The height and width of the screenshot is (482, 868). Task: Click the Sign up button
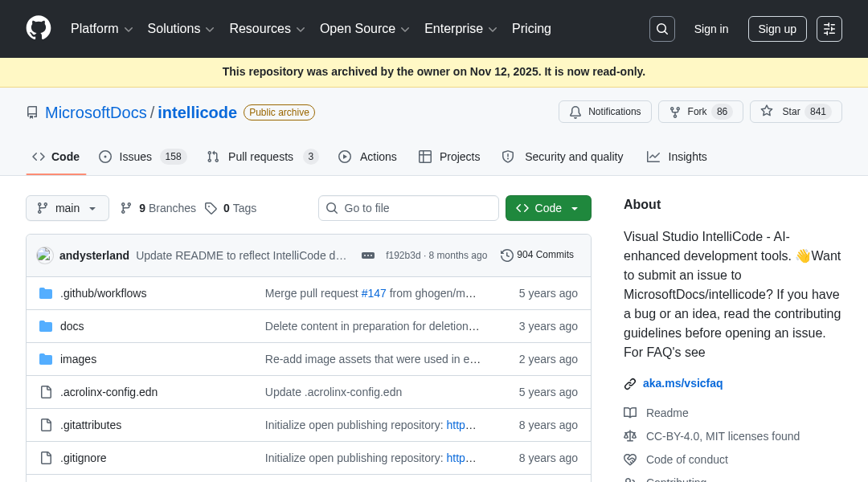[777, 29]
